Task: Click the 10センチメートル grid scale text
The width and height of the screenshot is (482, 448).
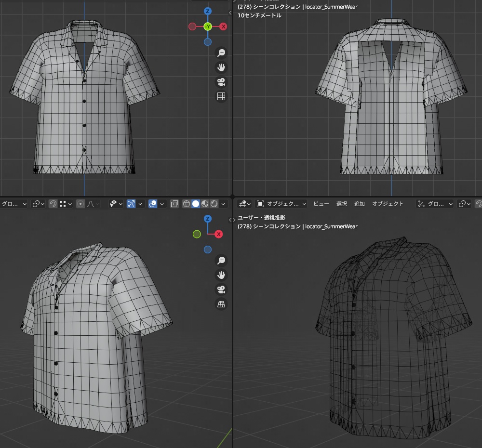Action: (x=259, y=15)
